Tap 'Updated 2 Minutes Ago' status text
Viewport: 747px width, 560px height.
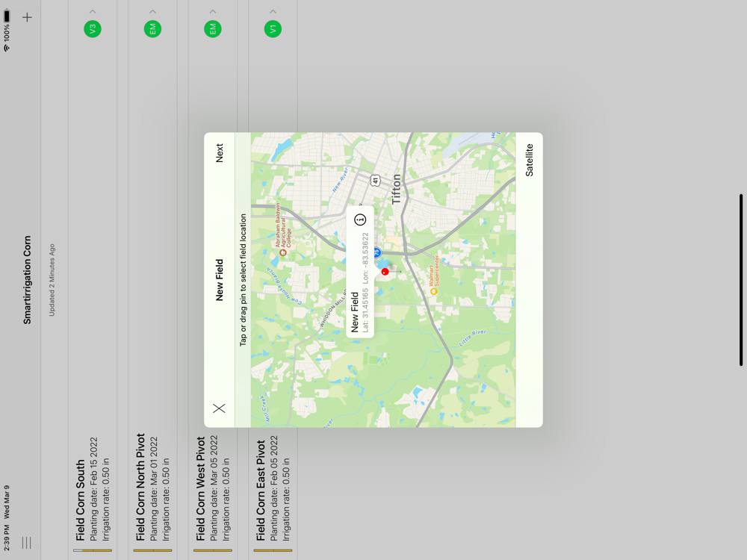(52, 280)
